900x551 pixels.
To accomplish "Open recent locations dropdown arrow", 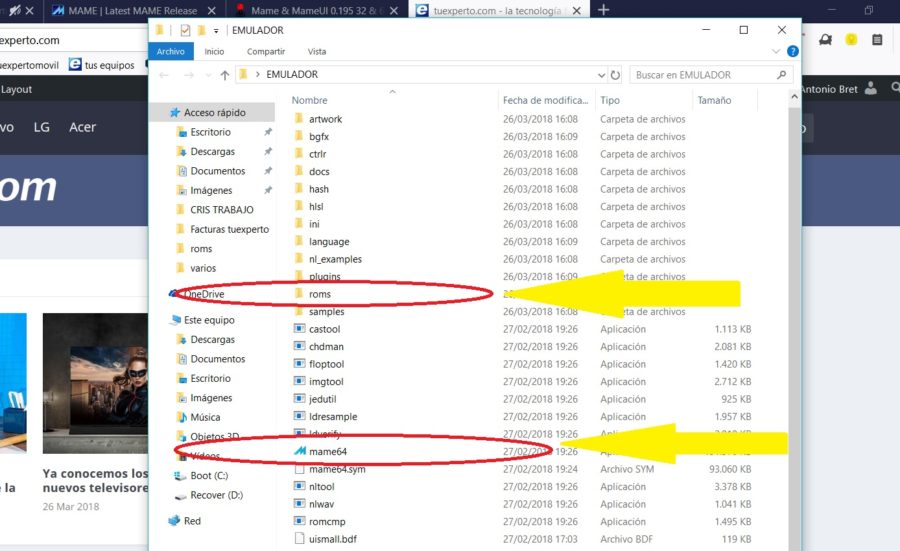I will (x=208, y=75).
